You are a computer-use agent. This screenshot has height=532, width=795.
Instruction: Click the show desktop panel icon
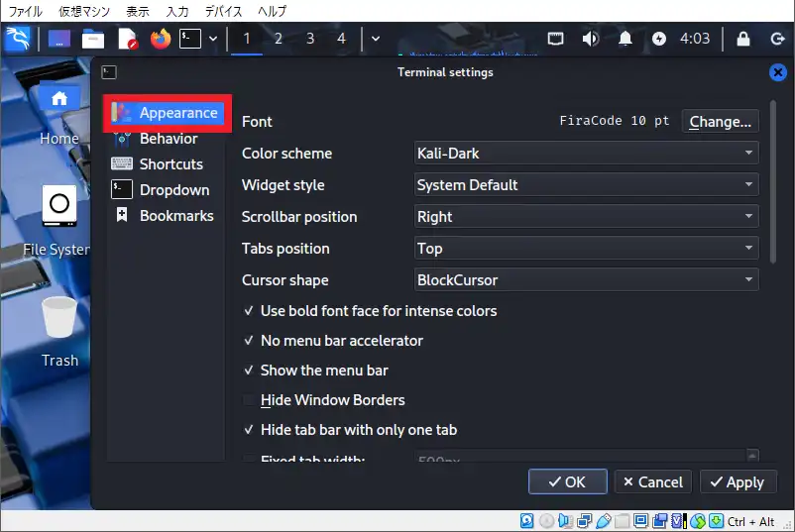pos(59,39)
